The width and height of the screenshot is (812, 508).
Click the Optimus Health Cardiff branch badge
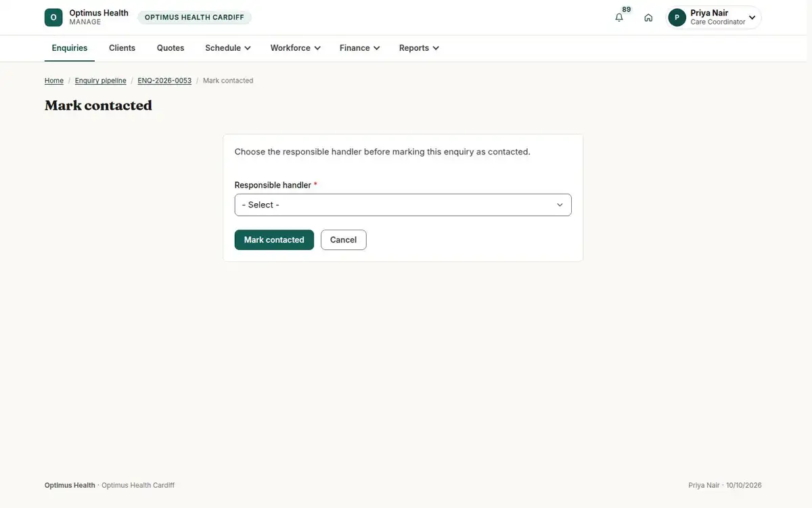[x=194, y=18]
